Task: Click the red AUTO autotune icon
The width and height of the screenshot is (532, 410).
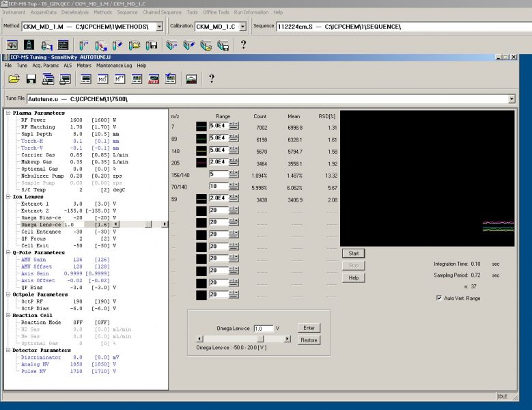Action: [x=154, y=79]
